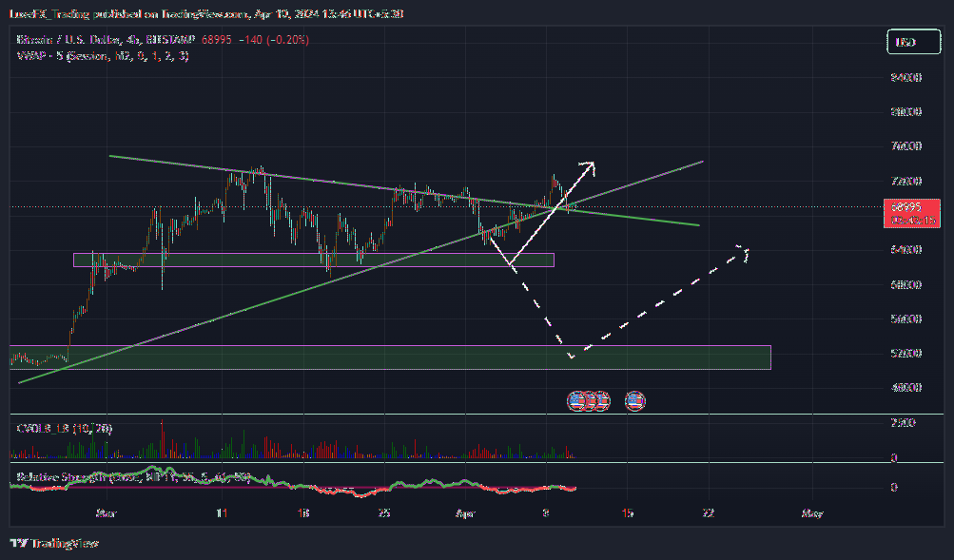This screenshot has width=954, height=560.
Task: Click the VWAP indicator legend label
Action: point(102,56)
